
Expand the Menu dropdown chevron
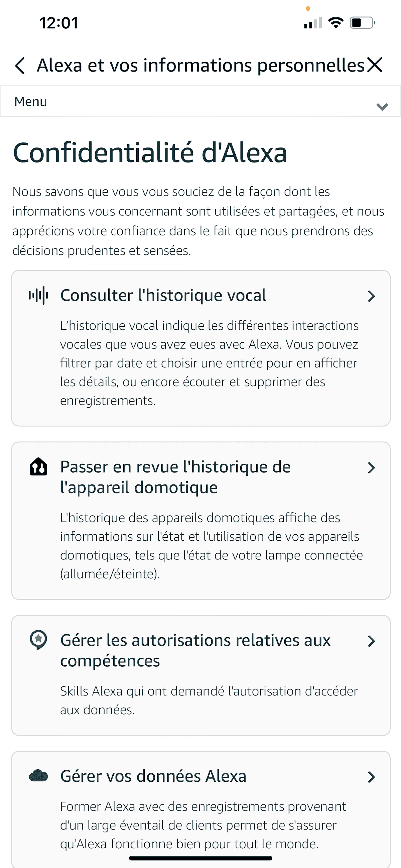click(382, 107)
